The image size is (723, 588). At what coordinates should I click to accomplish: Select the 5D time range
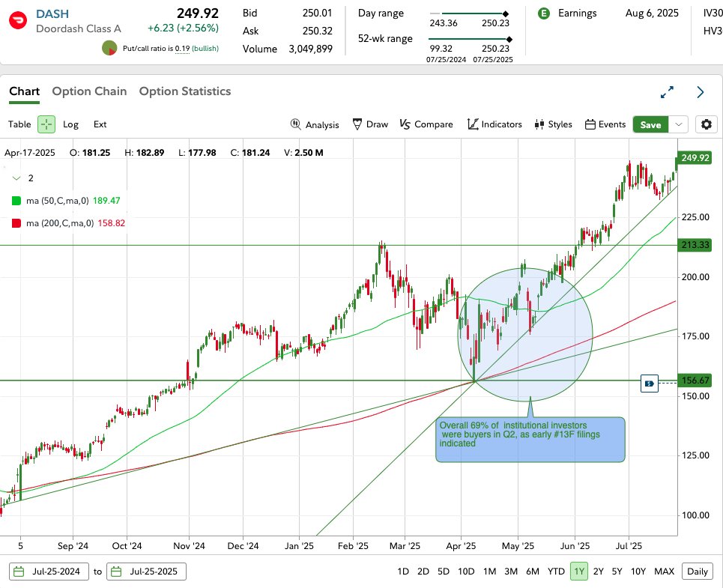click(444, 572)
